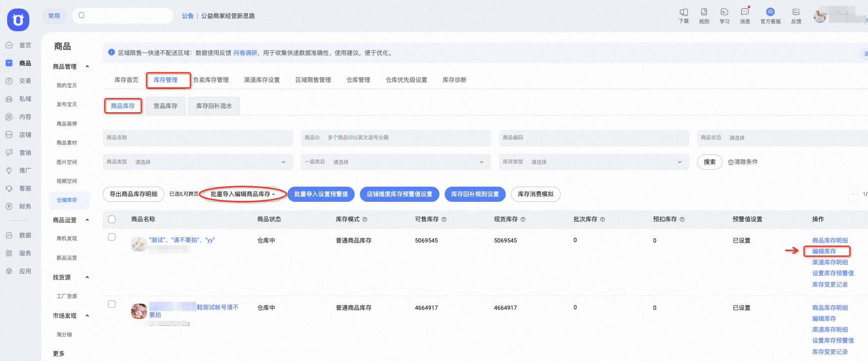Open 官方客服 icon in top bar

coord(770,12)
